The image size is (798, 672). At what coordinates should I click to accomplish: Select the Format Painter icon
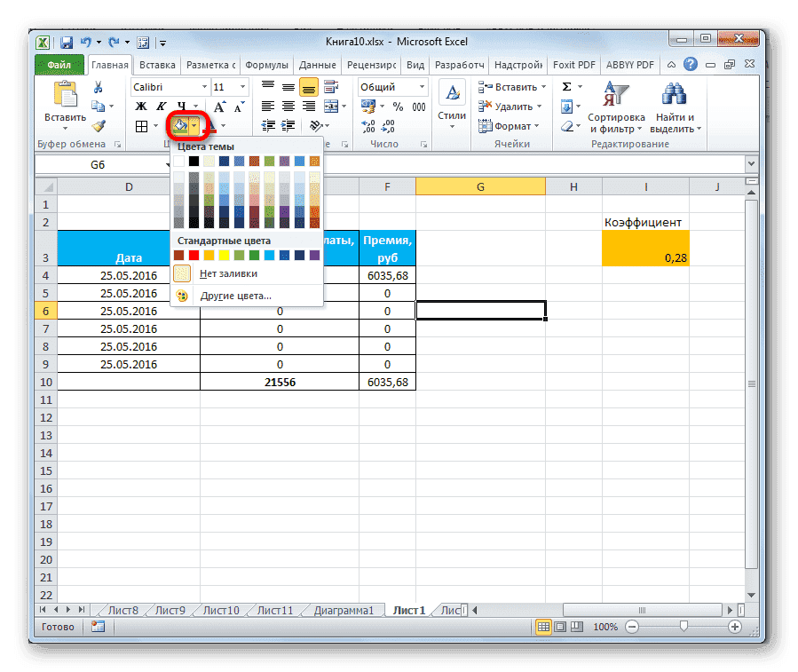[99, 126]
